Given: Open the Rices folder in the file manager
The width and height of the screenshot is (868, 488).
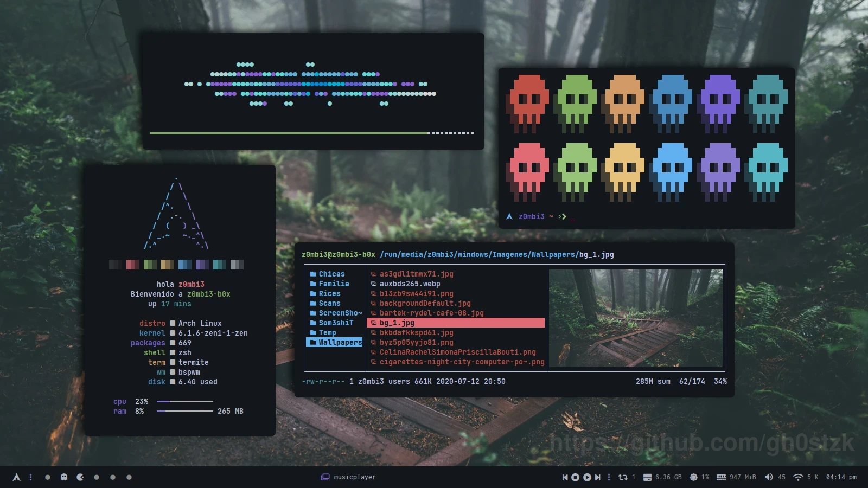Looking at the screenshot, I should 329,293.
